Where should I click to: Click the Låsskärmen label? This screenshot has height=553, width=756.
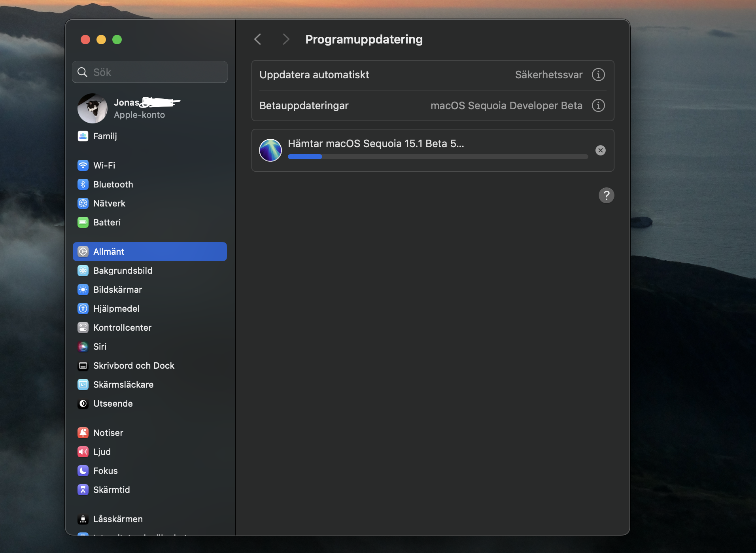(x=118, y=519)
